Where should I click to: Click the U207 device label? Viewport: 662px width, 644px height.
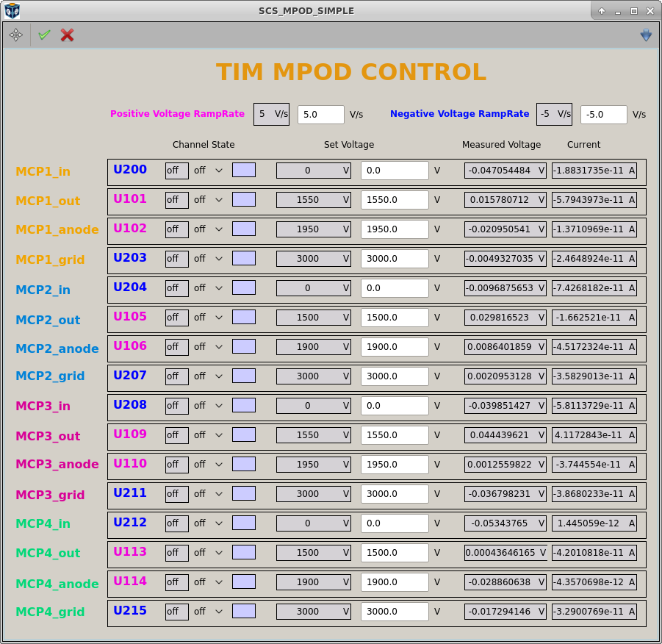click(130, 375)
